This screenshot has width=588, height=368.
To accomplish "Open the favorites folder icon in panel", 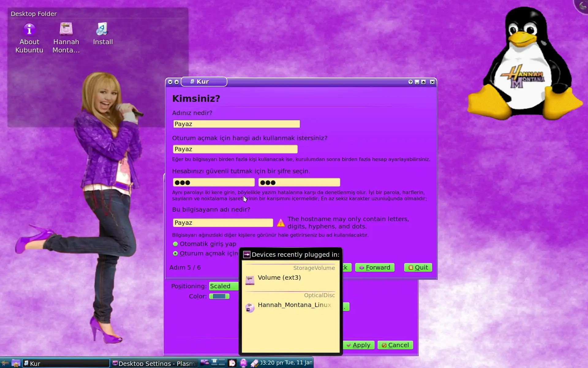I will pos(16,363).
